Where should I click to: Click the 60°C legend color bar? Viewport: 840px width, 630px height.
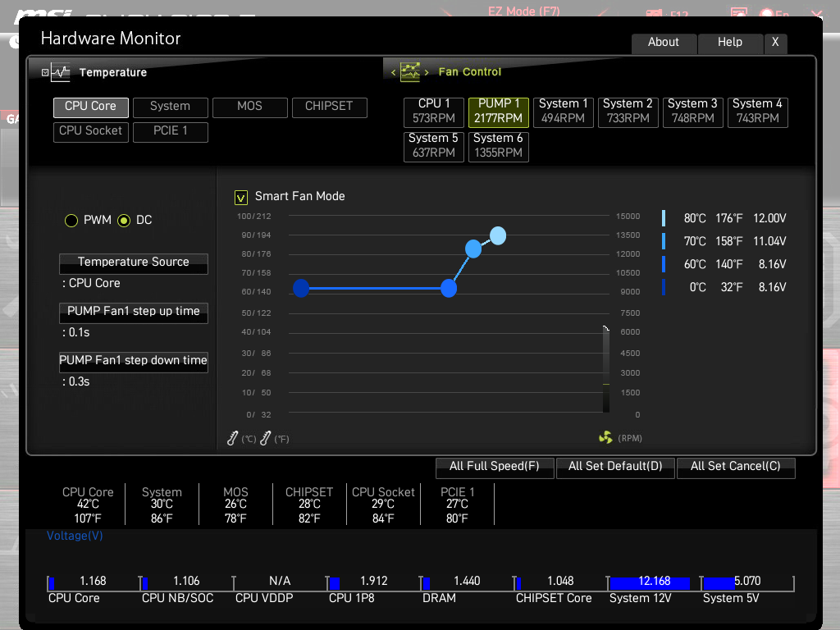coord(664,264)
